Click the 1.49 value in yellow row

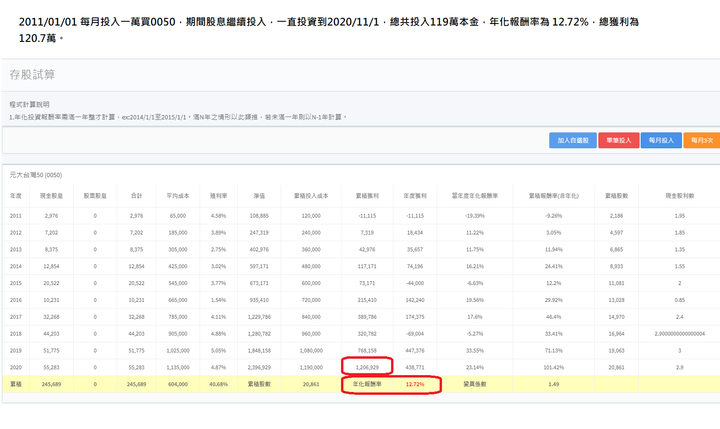click(x=554, y=384)
